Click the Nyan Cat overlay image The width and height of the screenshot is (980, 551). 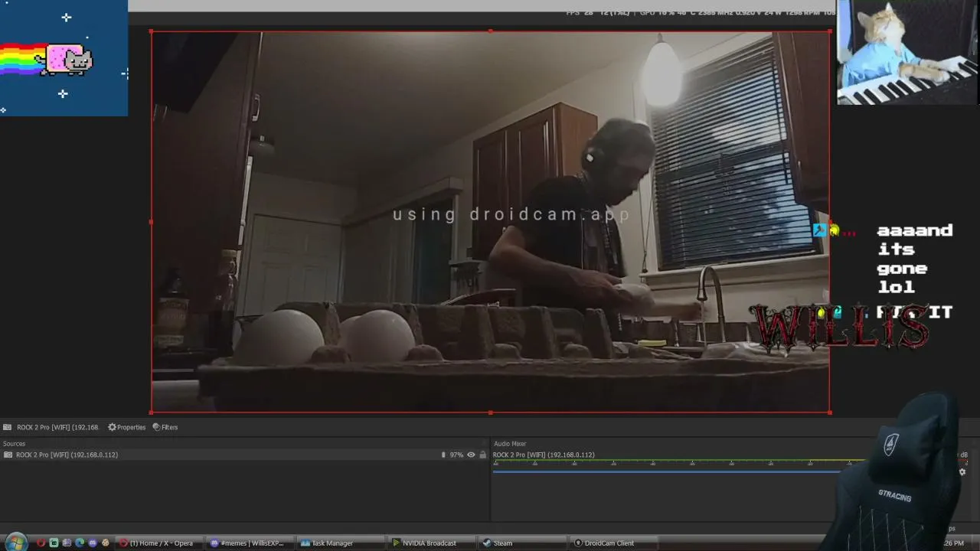[64, 58]
